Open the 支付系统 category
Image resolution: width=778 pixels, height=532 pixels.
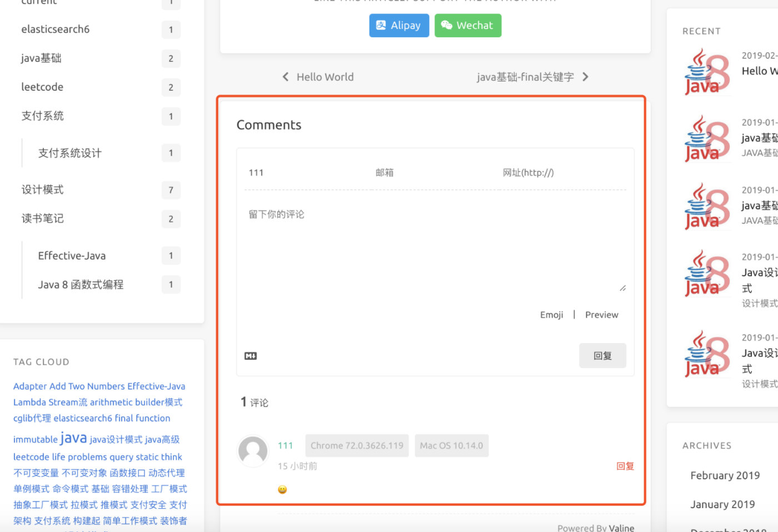[x=42, y=116]
